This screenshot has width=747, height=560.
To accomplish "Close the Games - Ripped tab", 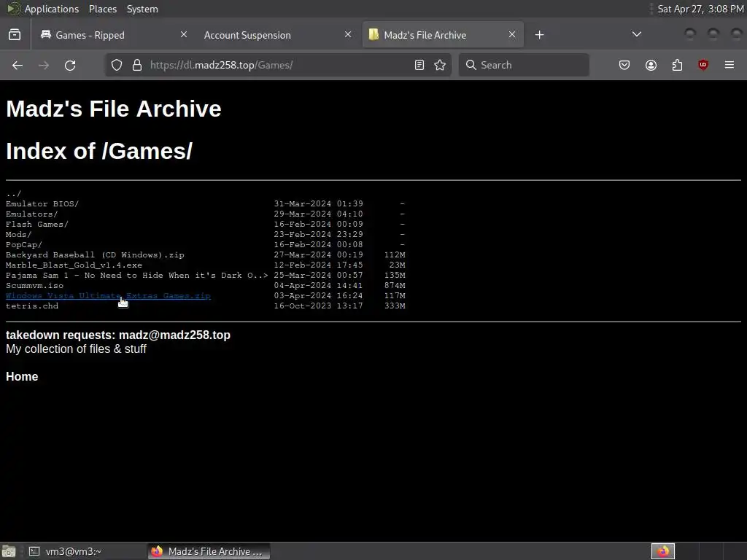I will coord(184,35).
